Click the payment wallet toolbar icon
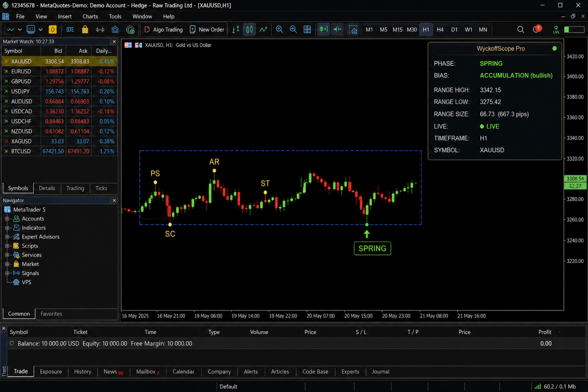The width and height of the screenshot is (588, 392). (x=130, y=29)
